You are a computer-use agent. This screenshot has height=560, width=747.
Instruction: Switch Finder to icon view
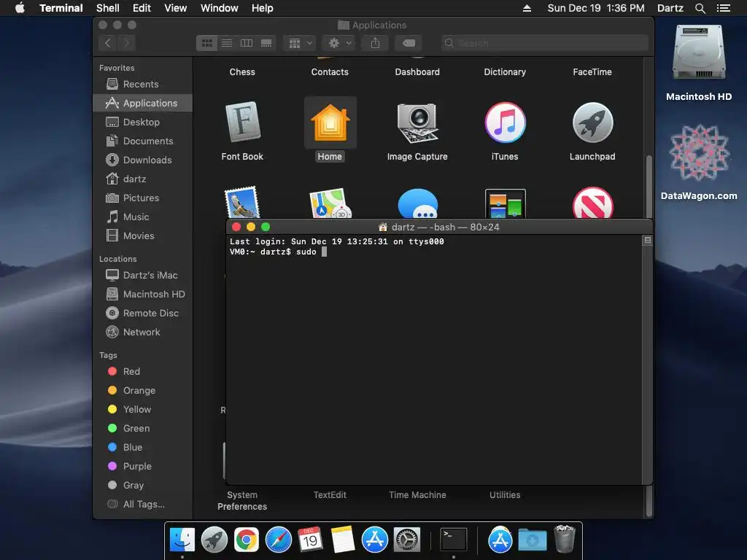(206, 43)
